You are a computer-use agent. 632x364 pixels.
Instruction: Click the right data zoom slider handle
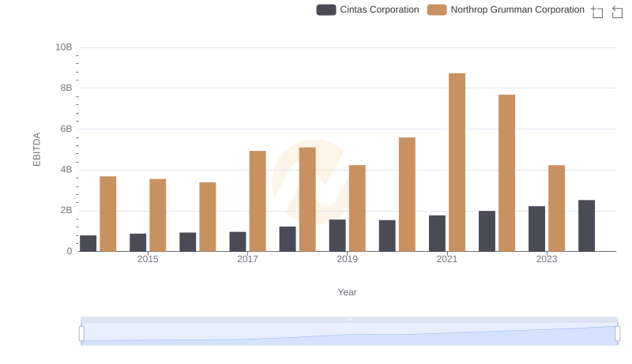617,334
